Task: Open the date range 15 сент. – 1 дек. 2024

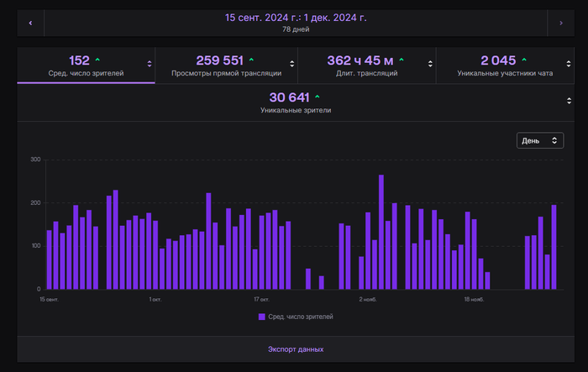Action: coord(296,18)
